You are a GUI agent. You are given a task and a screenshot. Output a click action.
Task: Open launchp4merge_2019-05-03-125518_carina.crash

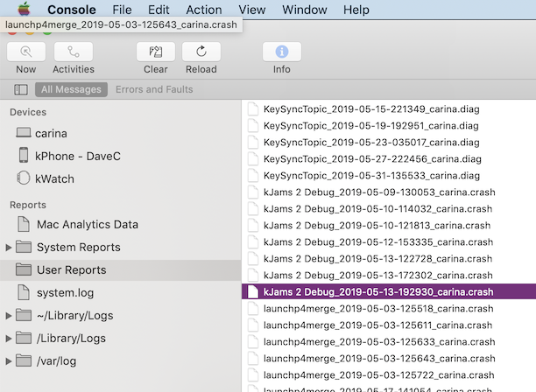click(x=378, y=309)
